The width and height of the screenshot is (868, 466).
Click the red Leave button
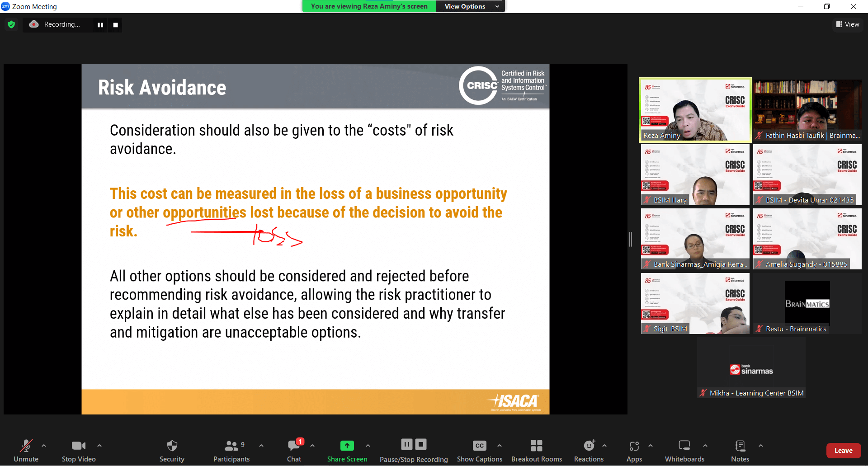click(843, 451)
